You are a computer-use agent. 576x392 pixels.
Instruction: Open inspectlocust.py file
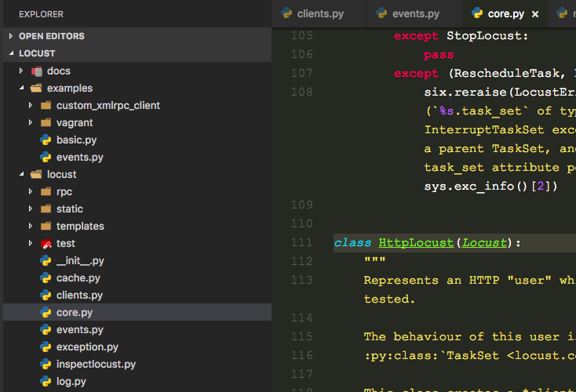pyautogui.click(x=137, y=364)
